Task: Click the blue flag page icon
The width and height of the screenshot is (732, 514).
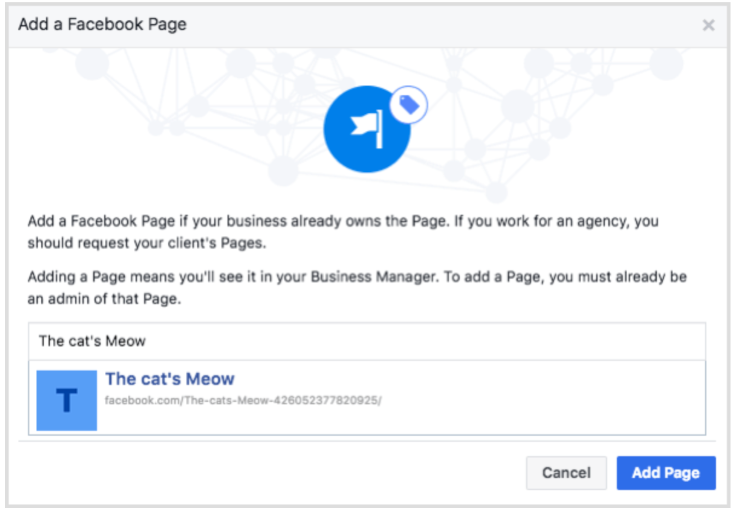Action: point(367,129)
